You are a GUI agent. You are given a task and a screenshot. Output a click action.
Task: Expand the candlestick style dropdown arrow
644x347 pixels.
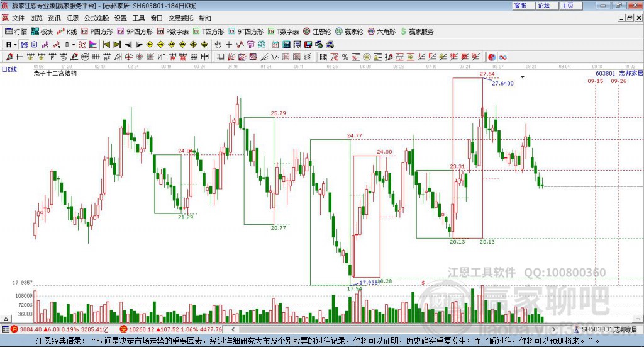tap(74, 45)
